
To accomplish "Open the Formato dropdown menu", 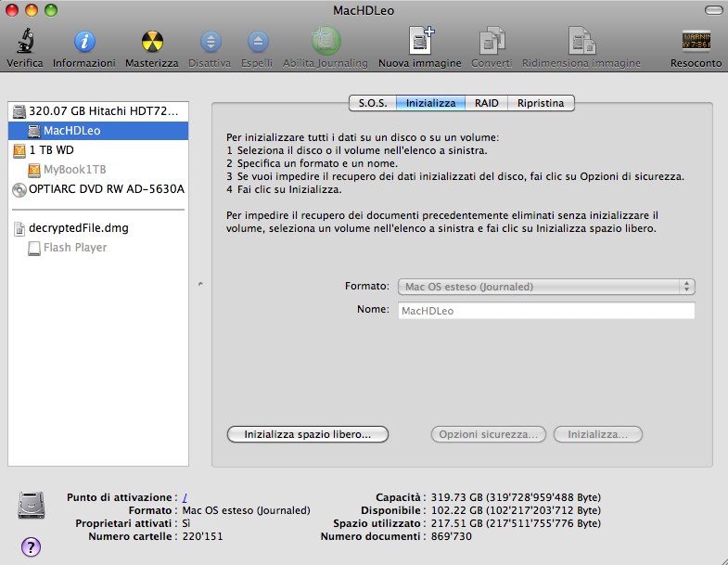I will coord(546,287).
